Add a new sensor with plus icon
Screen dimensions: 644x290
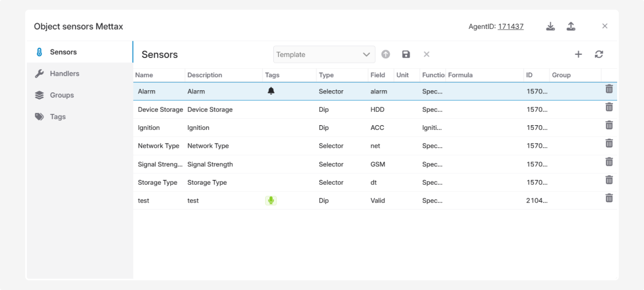578,54
